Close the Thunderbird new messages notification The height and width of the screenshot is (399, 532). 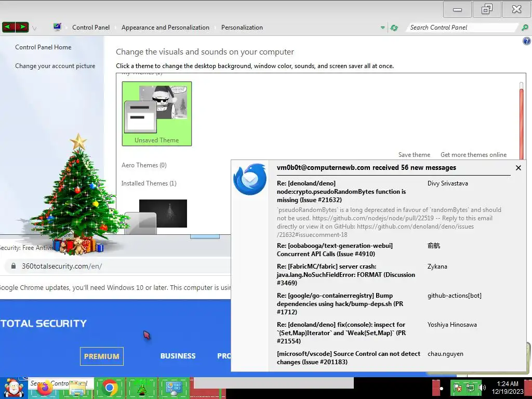518,168
